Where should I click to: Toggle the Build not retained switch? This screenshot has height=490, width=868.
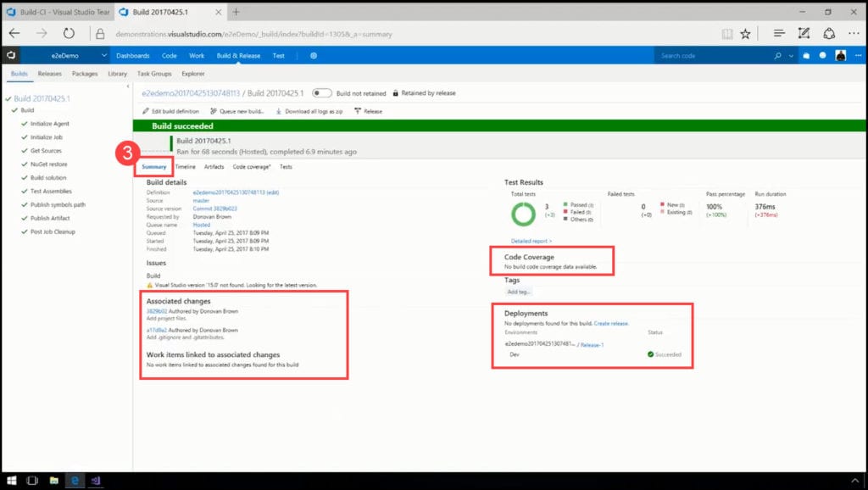(321, 93)
